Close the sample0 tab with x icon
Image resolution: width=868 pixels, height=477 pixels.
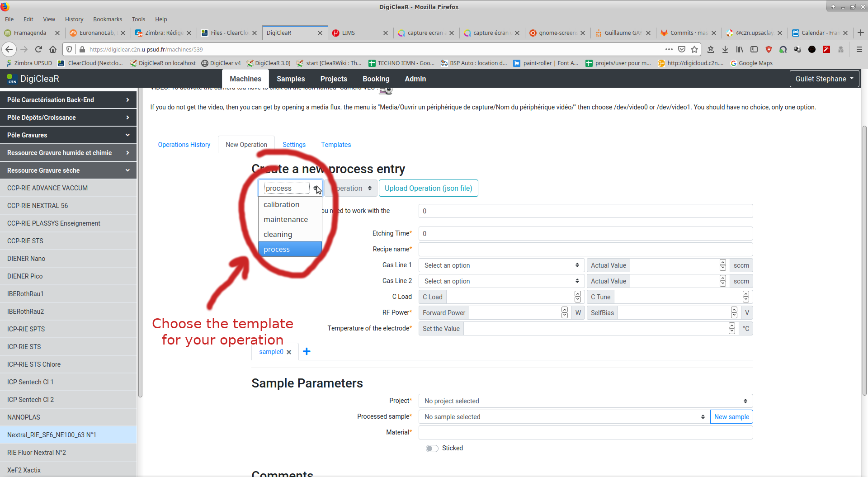289,352
